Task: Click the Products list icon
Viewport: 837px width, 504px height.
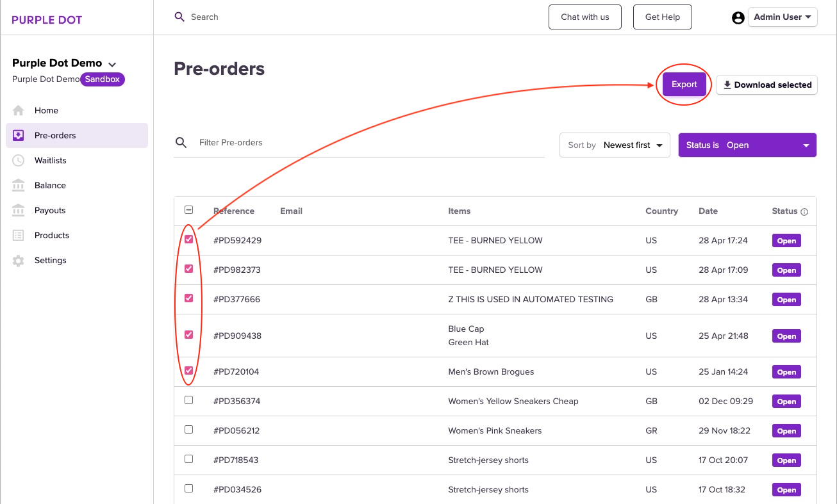Action: coord(19,235)
